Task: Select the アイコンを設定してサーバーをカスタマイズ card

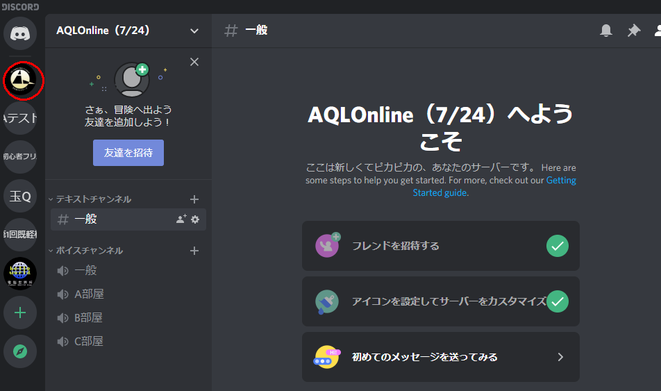Action: click(441, 301)
